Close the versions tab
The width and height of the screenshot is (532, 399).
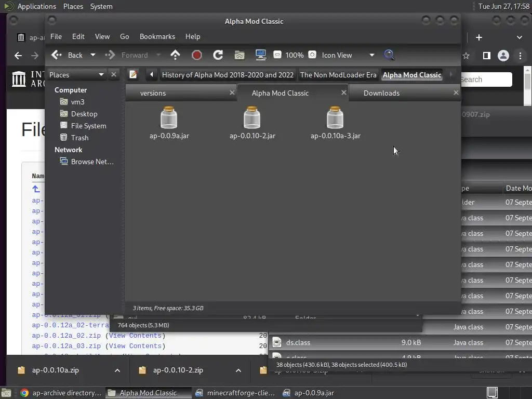point(232,92)
